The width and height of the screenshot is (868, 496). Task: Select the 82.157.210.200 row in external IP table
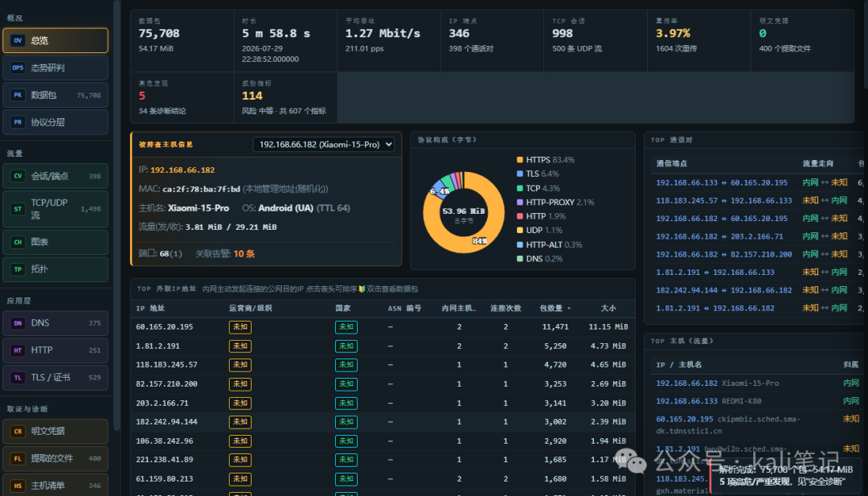(383, 383)
